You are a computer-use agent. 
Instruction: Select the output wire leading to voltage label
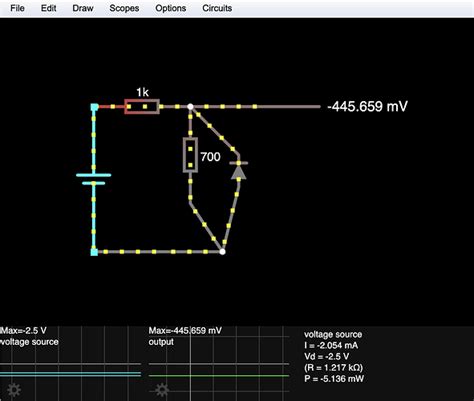(257, 107)
